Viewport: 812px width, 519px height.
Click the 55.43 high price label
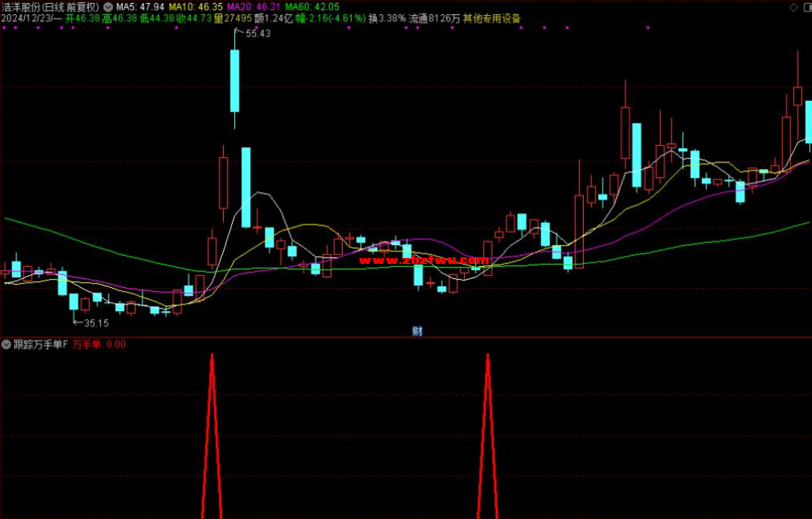(x=258, y=34)
